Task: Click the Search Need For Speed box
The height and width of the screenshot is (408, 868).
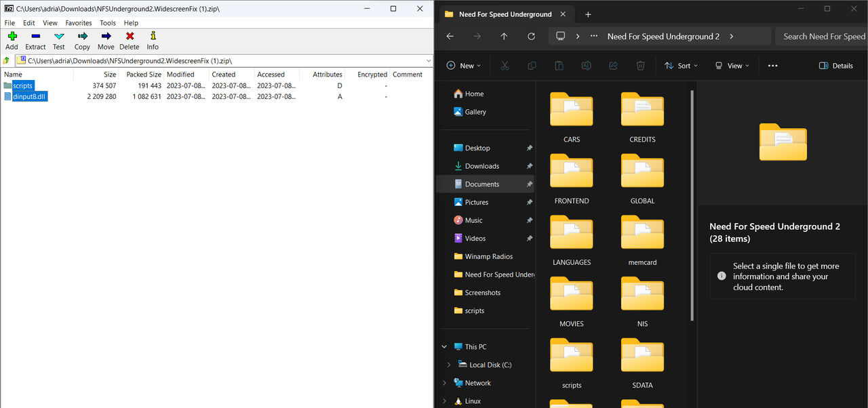Action: click(821, 37)
